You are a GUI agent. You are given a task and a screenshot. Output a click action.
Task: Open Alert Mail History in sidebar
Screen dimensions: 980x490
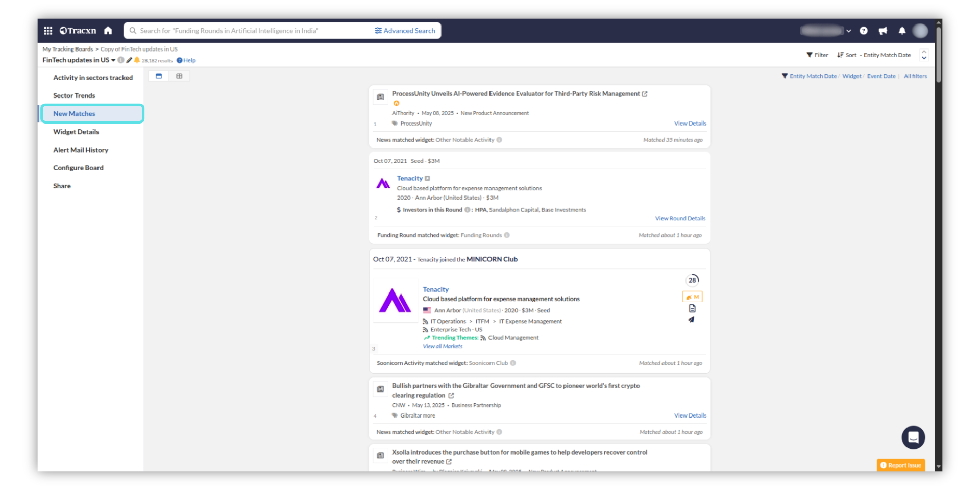pyautogui.click(x=81, y=150)
